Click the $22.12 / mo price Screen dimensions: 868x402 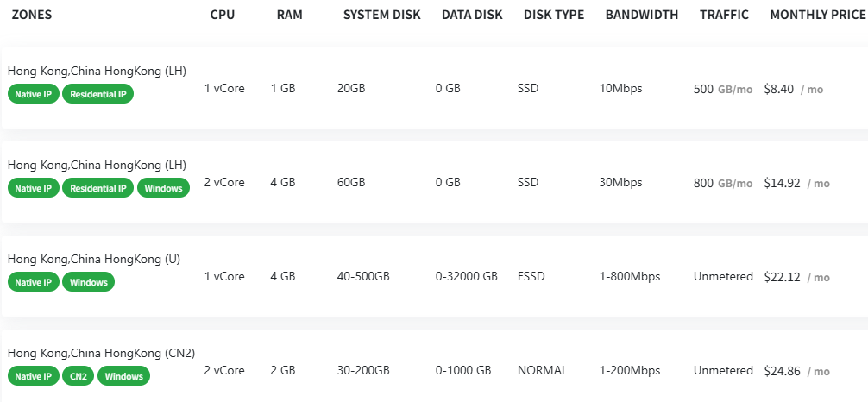(796, 277)
